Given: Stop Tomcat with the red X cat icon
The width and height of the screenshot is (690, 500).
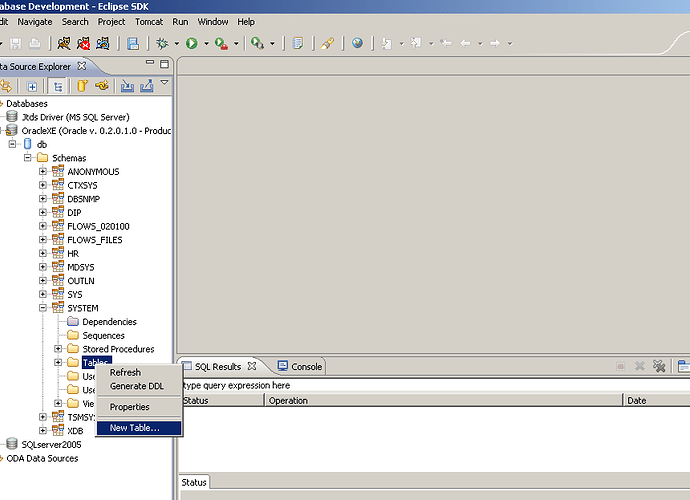Looking at the screenshot, I should click(83, 43).
